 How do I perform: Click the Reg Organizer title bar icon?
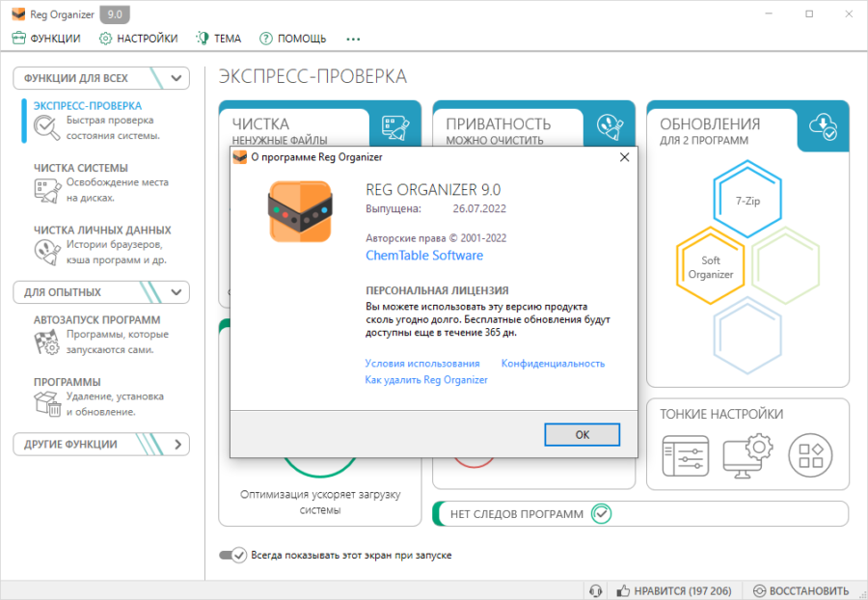point(18,14)
